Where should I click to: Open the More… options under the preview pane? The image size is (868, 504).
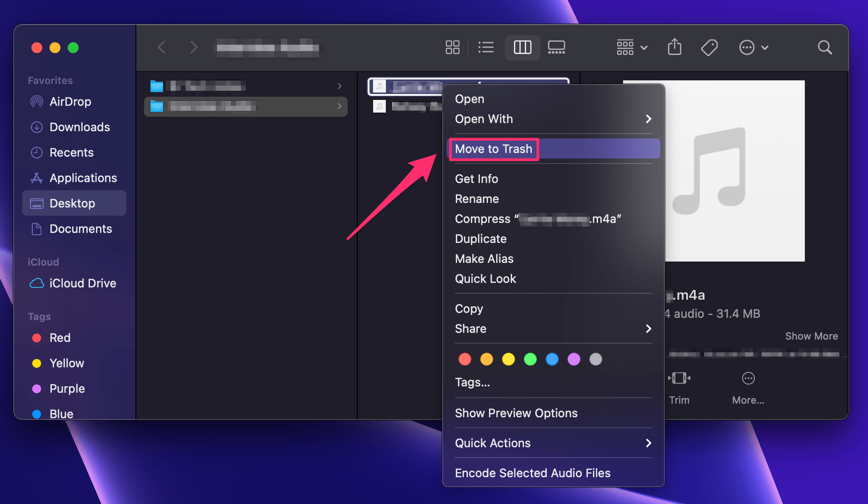click(x=748, y=386)
